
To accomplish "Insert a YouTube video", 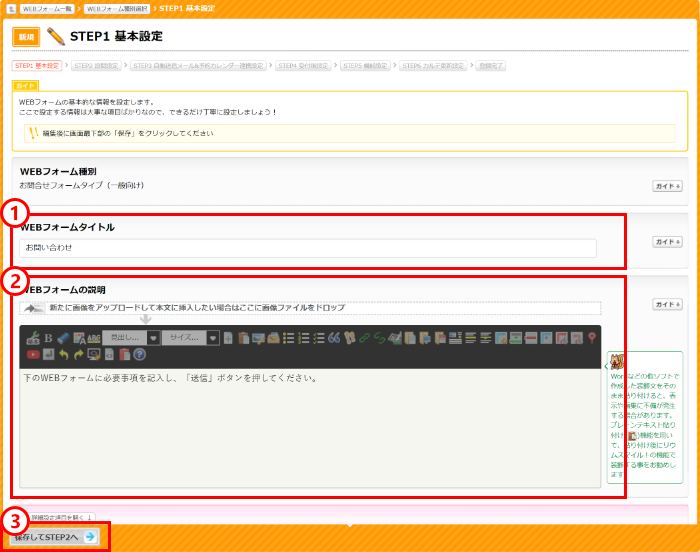I will [x=33, y=355].
